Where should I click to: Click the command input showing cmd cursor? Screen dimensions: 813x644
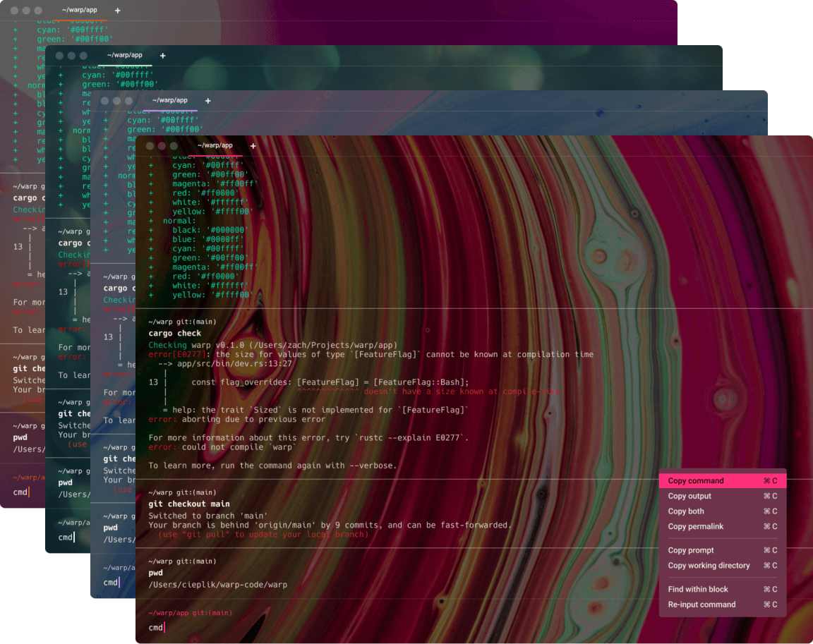click(155, 627)
